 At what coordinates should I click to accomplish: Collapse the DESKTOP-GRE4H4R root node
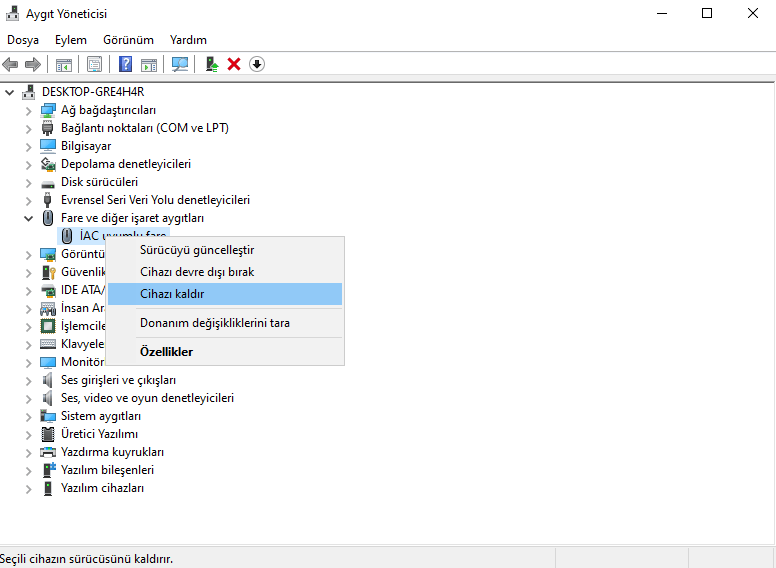[x=9, y=92]
